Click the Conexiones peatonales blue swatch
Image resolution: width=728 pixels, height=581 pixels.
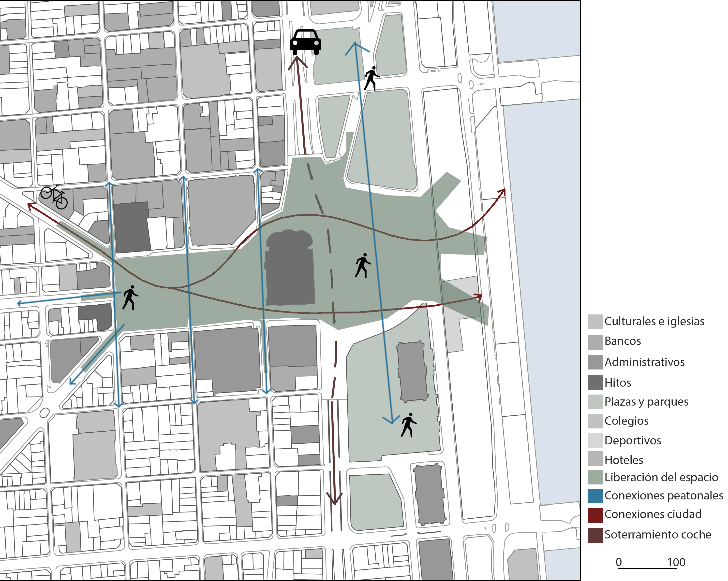(x=595, y=496)
